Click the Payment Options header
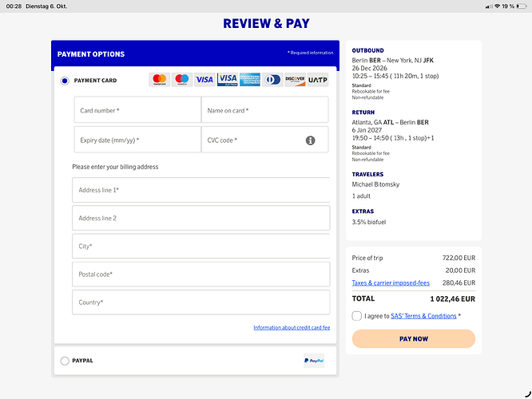 pos(91,54)
